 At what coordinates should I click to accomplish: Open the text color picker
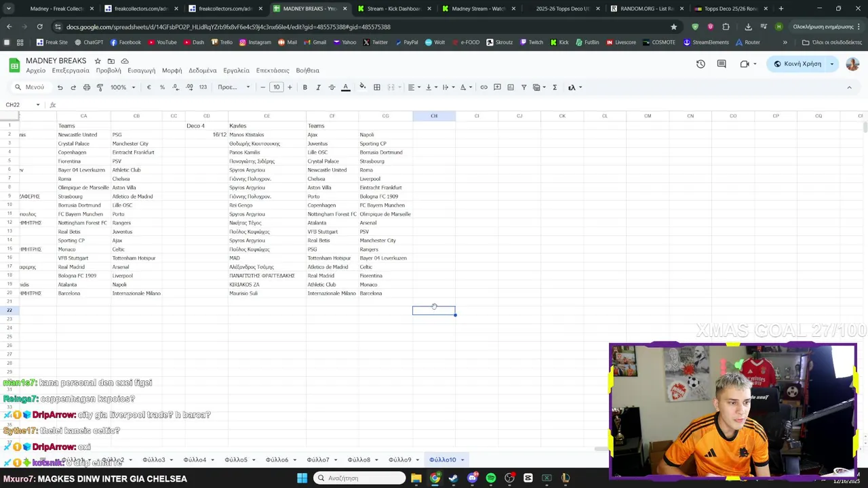click(345, 87)
